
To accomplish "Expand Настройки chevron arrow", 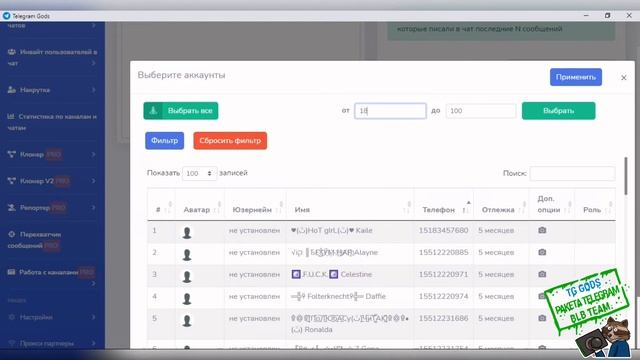I will (93, 317).
